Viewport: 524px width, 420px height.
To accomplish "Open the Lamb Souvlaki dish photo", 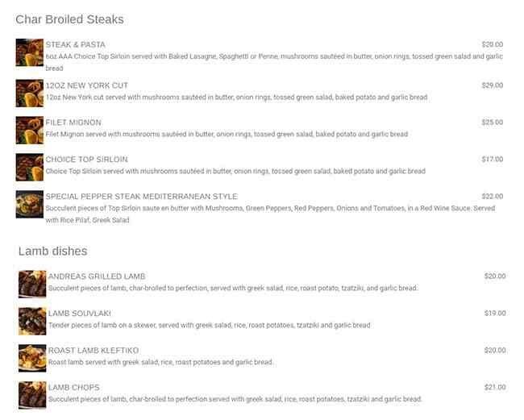I will click(32, 321).
